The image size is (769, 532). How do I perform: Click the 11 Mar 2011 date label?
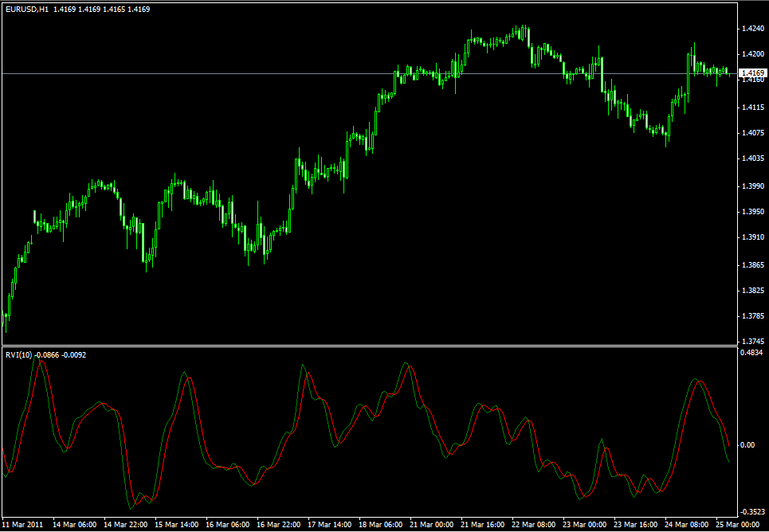23,524
